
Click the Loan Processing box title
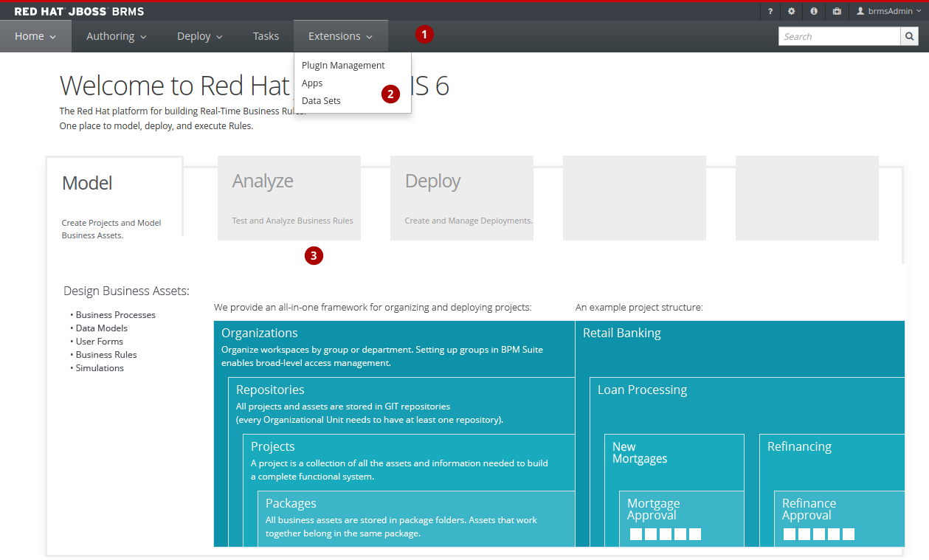click(642, 390)
